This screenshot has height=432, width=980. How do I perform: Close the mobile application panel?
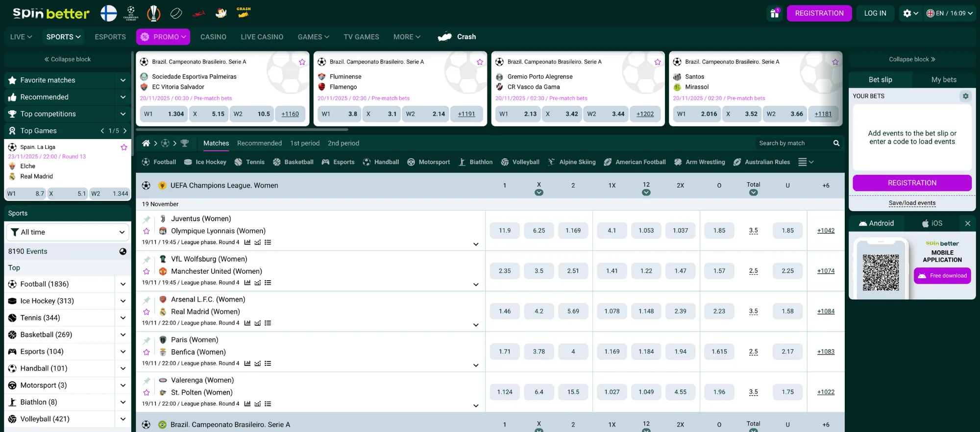tap(967, 223)
